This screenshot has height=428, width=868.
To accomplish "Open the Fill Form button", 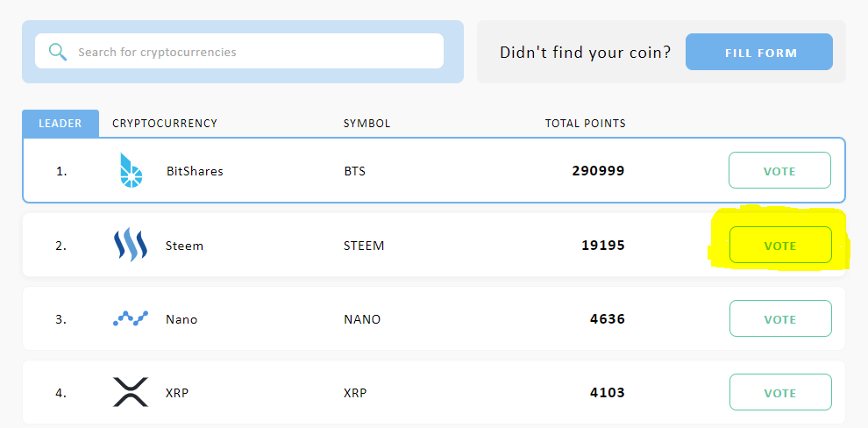I will (x=759, y=52).
